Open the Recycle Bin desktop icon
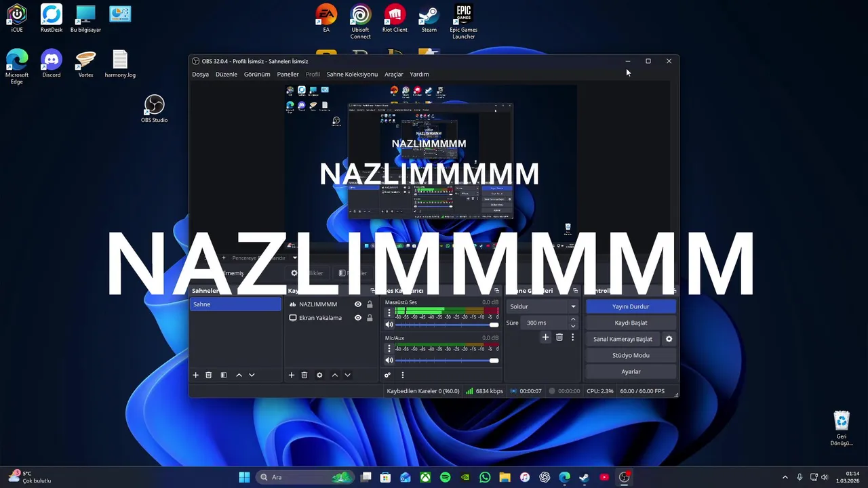Screen dimensions: 868x488 point(842,428)
